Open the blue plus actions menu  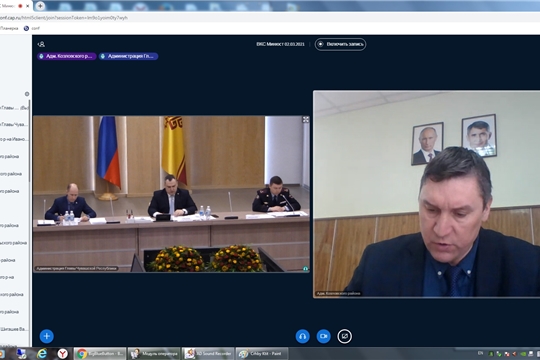point(46,336)
